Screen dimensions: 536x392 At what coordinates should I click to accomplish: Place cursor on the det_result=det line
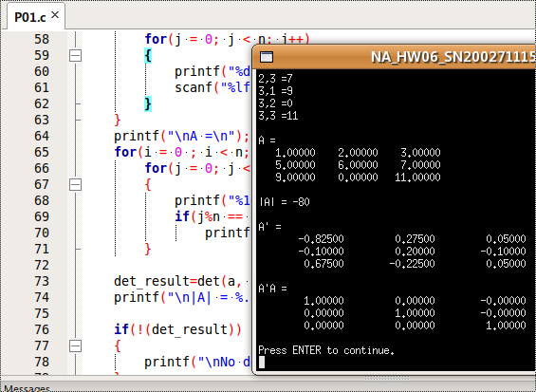coord(181,282)
